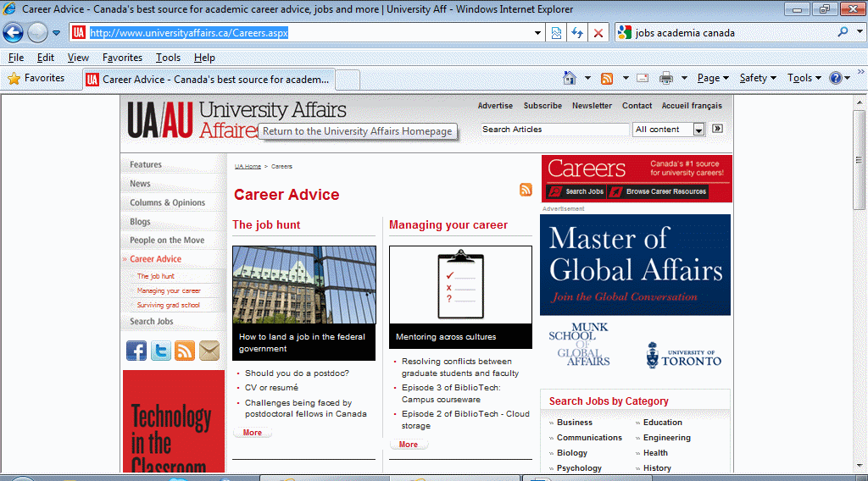Click the Advertise link

(x=495, y=106)
